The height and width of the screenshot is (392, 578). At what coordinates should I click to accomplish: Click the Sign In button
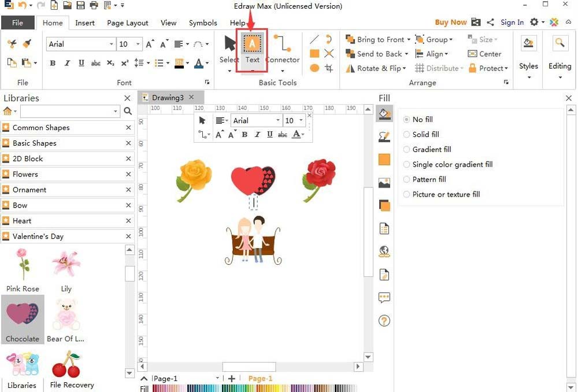point(512,23)
